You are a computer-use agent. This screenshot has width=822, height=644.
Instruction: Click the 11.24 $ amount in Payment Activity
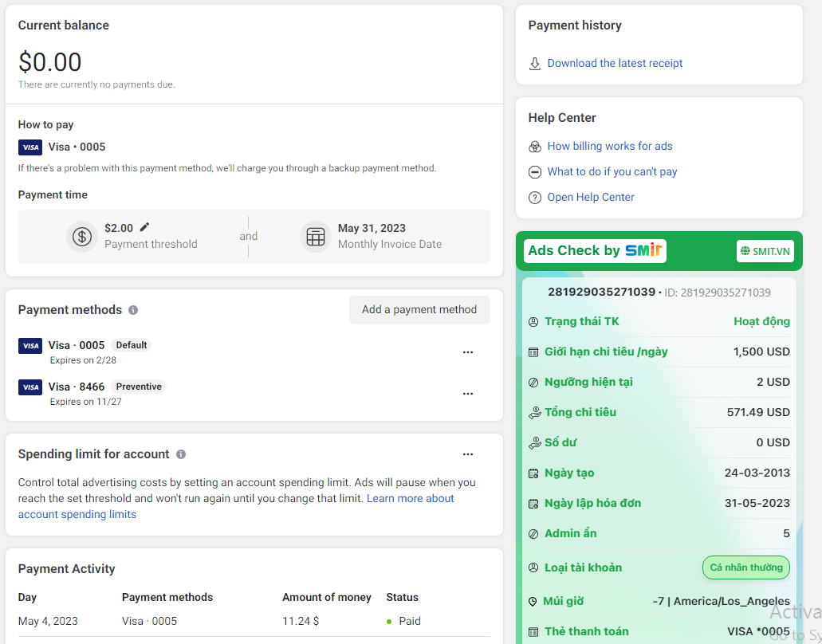301,622
